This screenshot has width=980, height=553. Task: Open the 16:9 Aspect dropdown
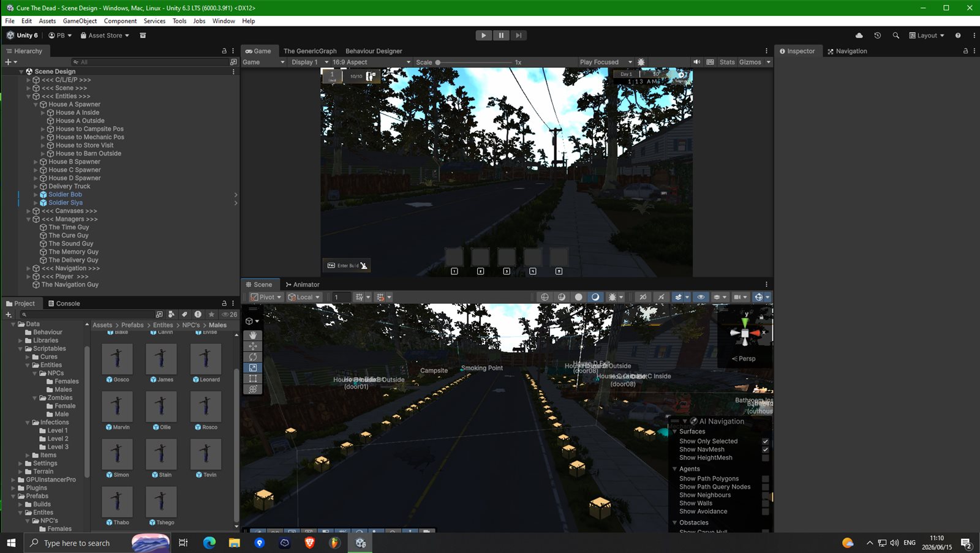click(x=371, y=62)
